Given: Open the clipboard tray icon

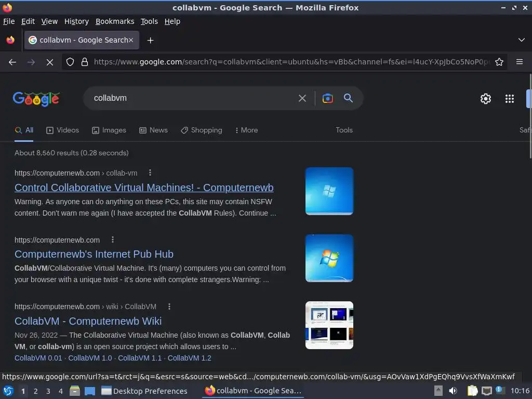Looking at the screenshot, I should coord(472,391).
